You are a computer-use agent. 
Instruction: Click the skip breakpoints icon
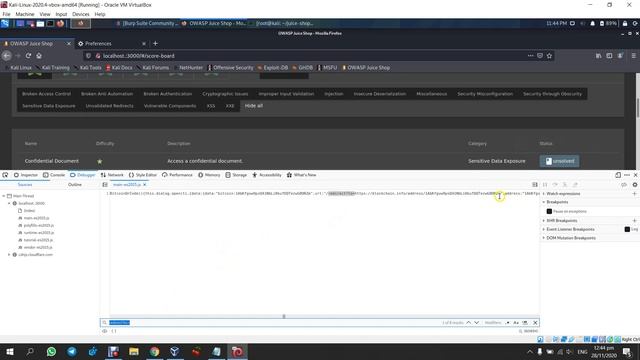624,184
